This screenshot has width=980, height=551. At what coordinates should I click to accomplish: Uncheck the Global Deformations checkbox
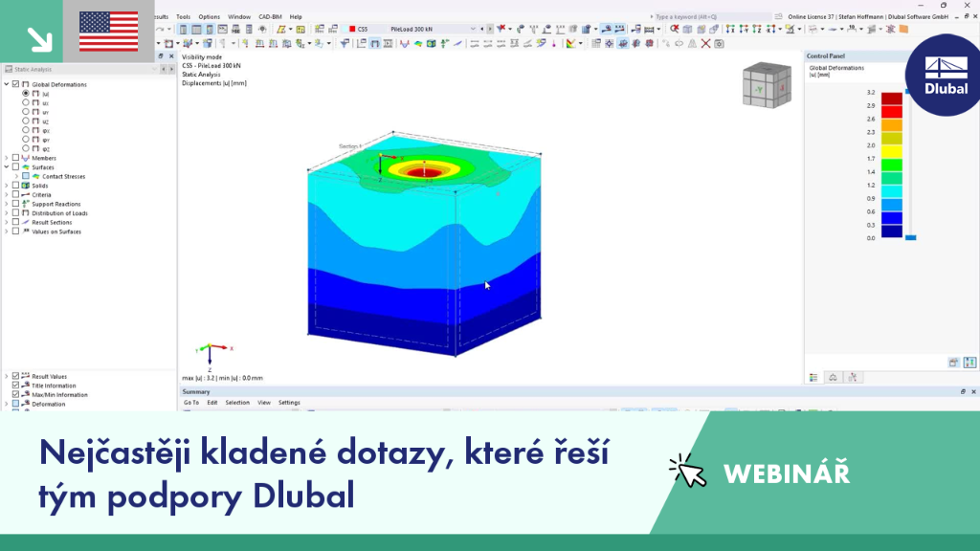[x=15, y=84]
